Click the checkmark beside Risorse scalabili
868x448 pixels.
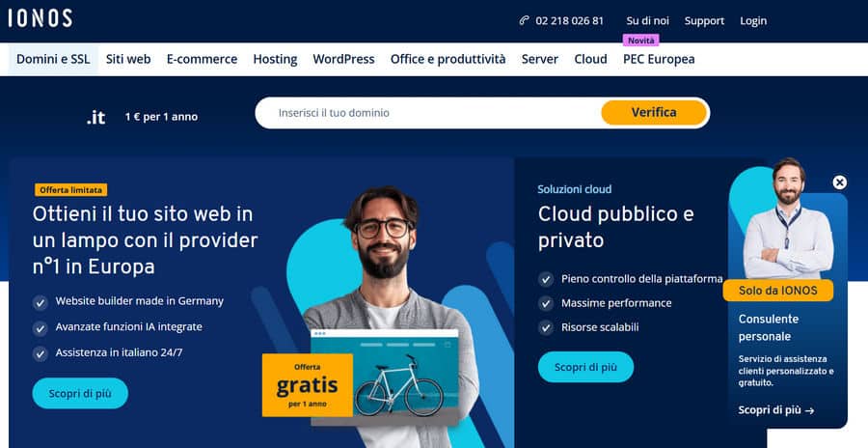pos(546,327)
